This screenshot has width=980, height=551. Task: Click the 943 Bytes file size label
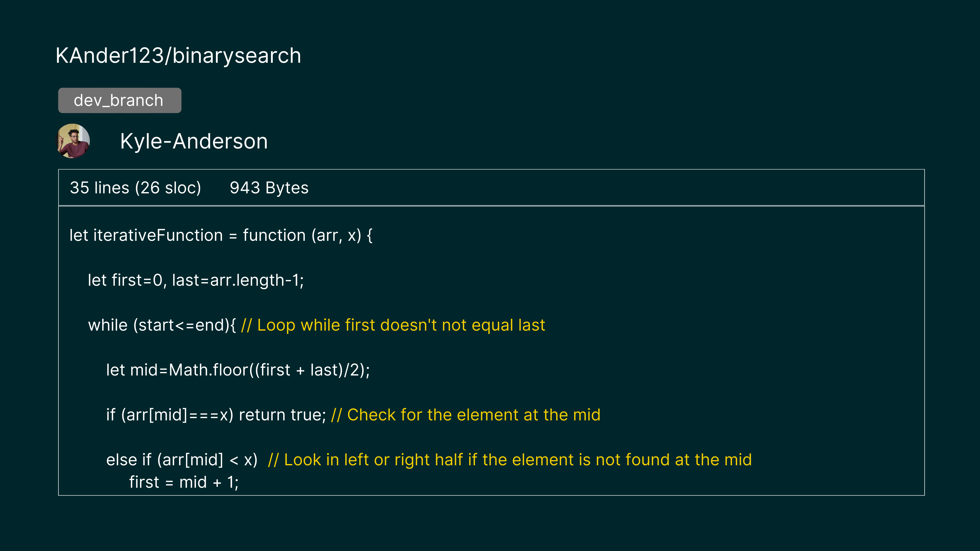click(x=269, y=188)
